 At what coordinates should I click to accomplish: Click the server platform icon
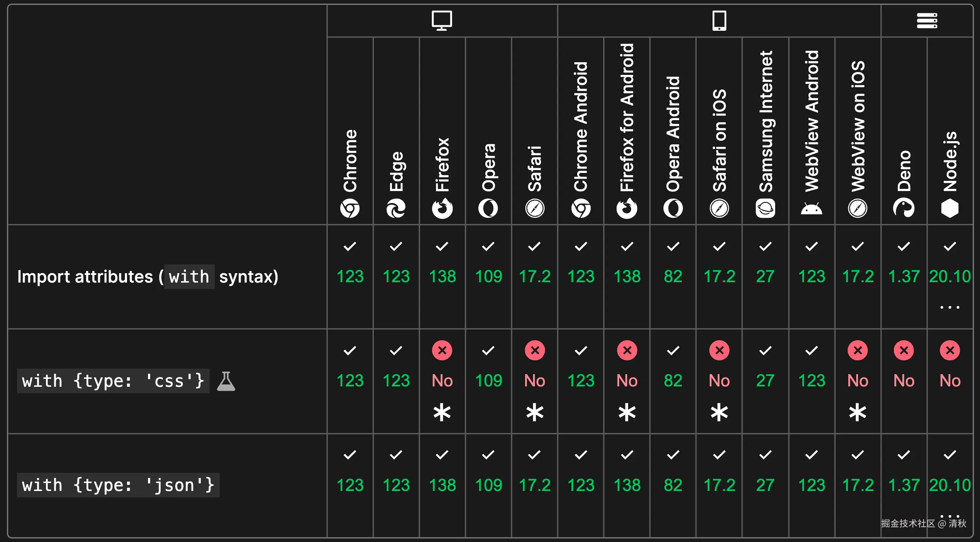927,21
